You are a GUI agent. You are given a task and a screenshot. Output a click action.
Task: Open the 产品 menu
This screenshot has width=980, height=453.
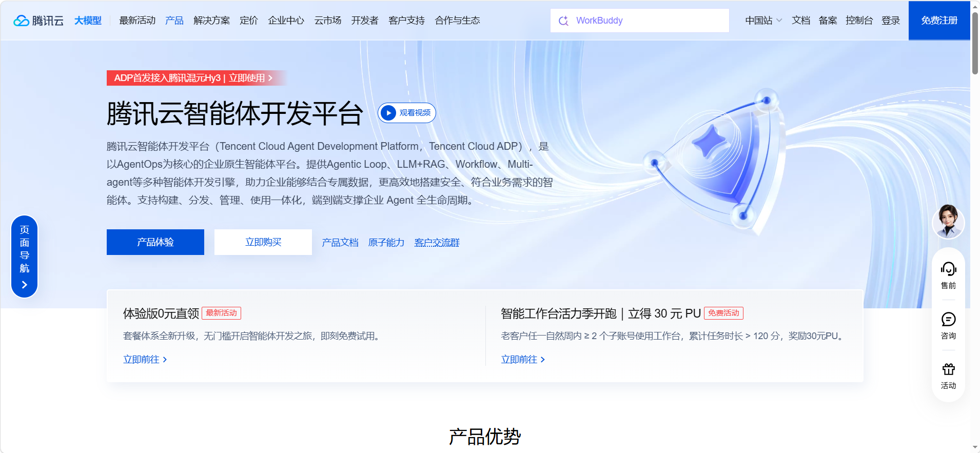click(174, 21)
